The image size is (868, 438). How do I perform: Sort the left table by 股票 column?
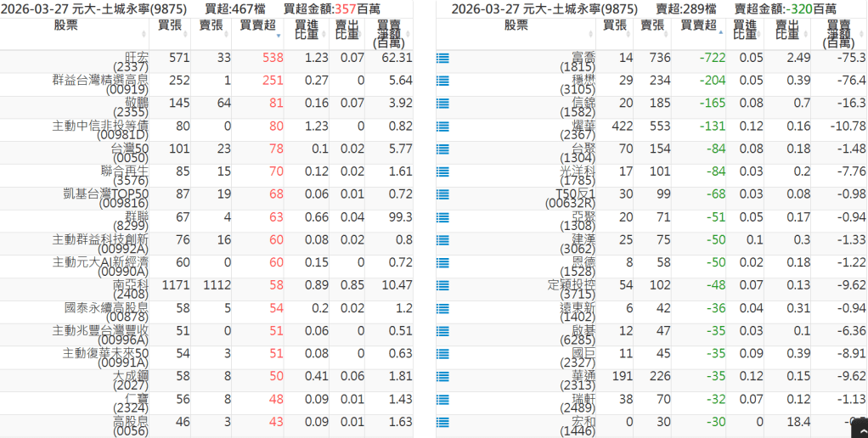click(76, 25)
